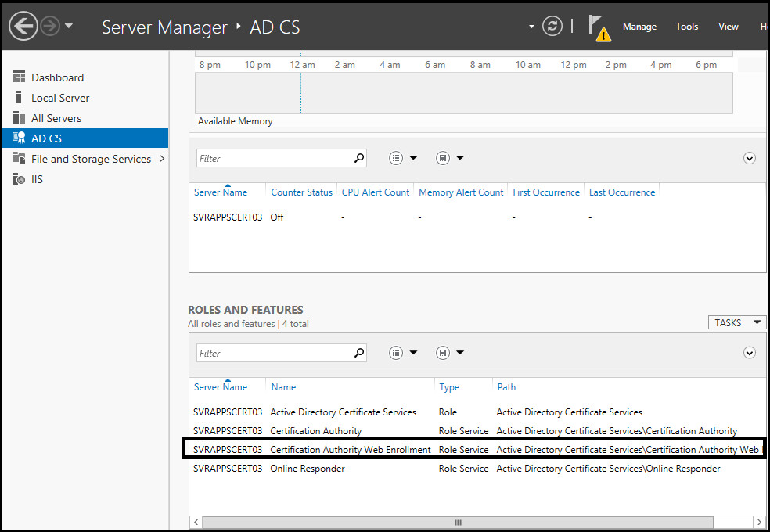770x532 pixels.
Task: Open the notifications flag with warning
Action: click(x=599, y=28)
